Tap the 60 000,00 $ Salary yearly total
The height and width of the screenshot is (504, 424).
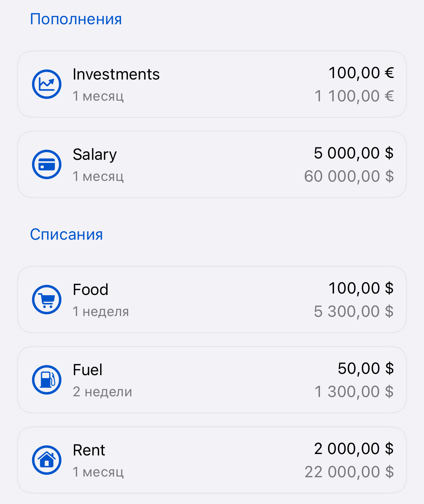pos(349,176)
